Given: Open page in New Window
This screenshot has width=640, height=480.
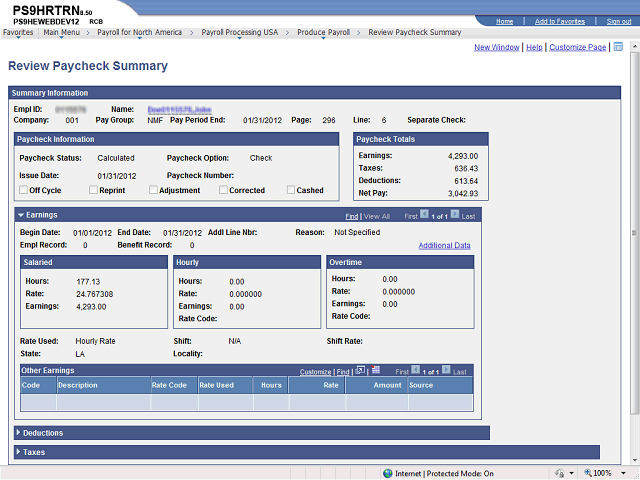Looking at the screenshot, I should pos(496,47).
